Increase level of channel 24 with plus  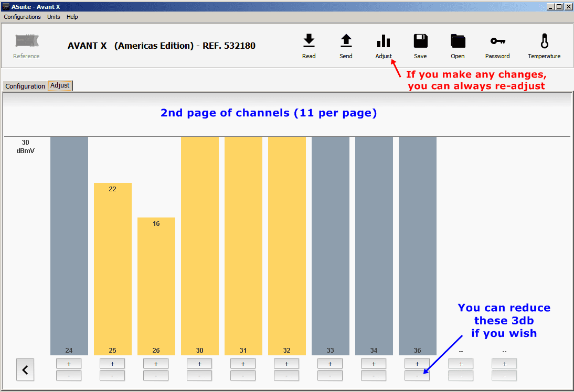click(69, 364)
